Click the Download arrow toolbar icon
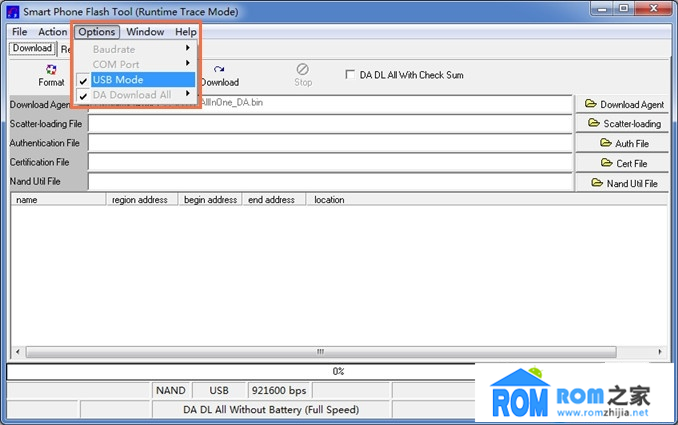 pyautogui.click(x=219, y=69)
